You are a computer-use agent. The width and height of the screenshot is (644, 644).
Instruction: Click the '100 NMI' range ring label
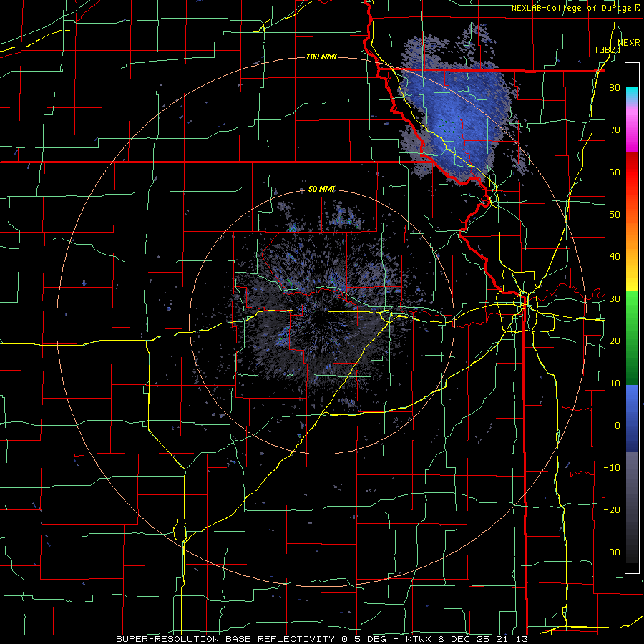[x=321, y=57]
